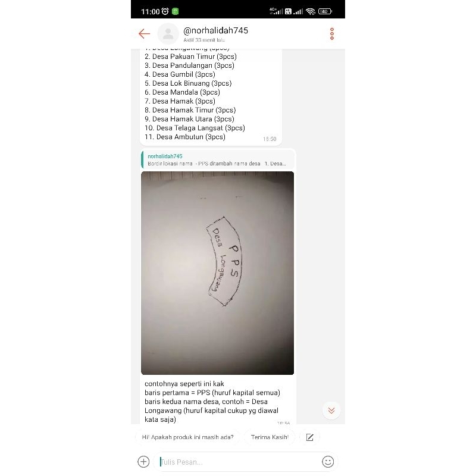476x476 pixels.
Task: Jump to latest message with down-chevron button
Action: (331, 411)
